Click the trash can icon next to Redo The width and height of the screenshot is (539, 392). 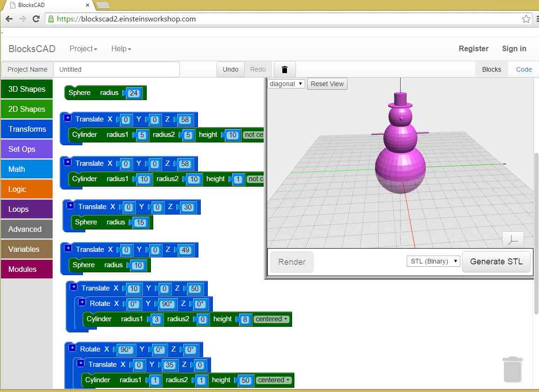(x=284, y=69)
